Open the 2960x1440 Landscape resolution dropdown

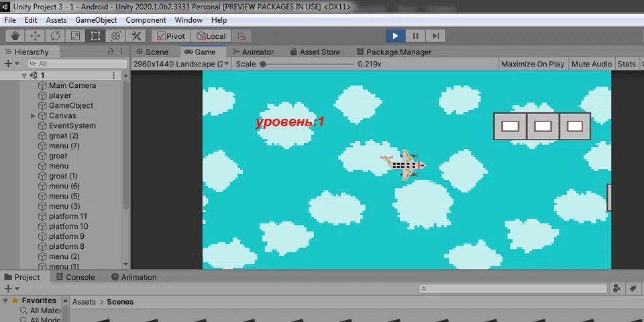181,64
